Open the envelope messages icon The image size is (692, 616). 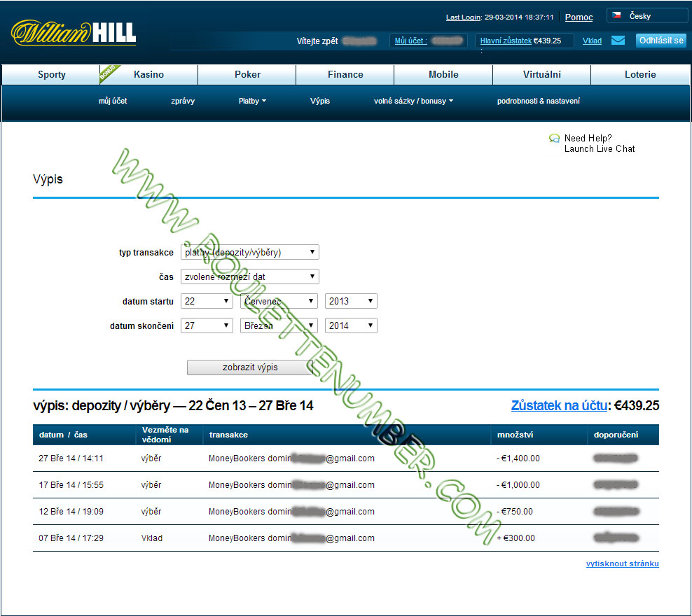click(618, 41)
